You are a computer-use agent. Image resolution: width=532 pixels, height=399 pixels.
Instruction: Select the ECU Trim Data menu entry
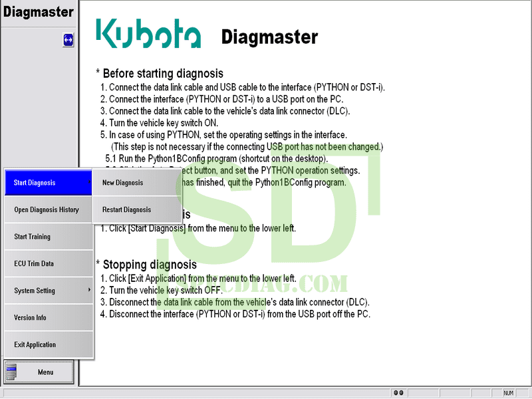coord(48,263)
